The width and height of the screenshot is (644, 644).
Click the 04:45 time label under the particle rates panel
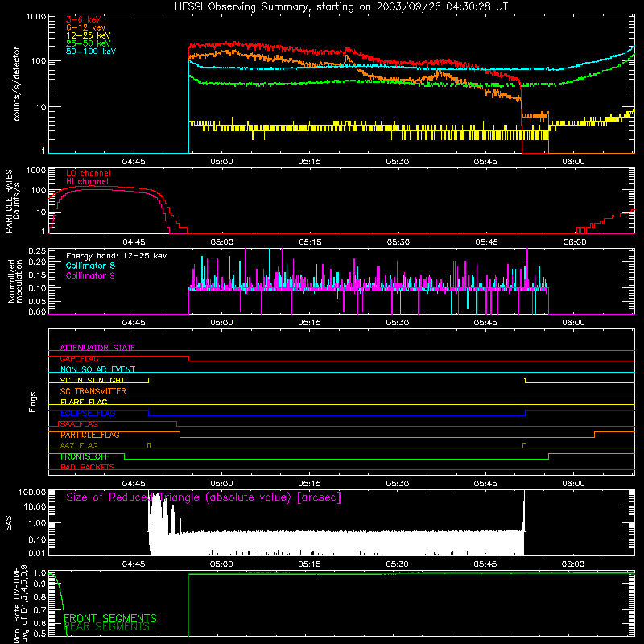[x=134, y=242]
